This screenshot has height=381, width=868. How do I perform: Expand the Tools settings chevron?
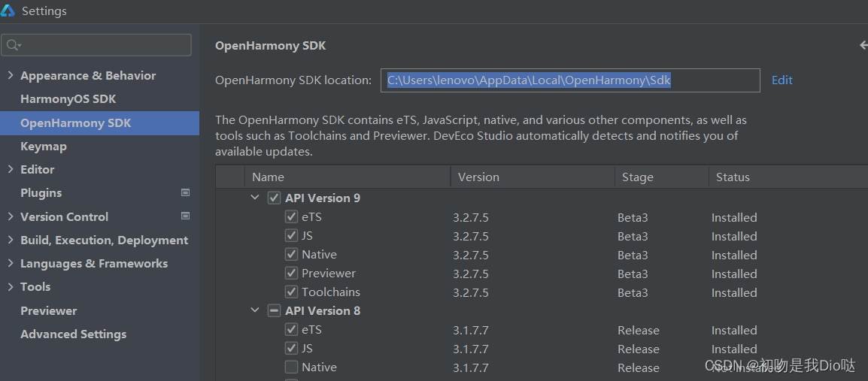[11, 286]
